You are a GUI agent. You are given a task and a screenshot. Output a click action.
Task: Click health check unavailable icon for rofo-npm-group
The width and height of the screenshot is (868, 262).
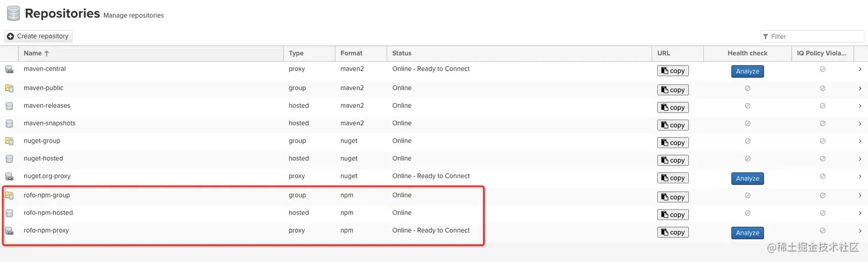tap(747, 195)
